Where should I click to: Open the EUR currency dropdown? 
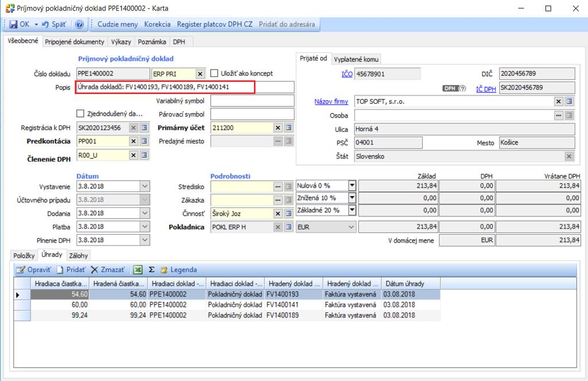[351, 227]
